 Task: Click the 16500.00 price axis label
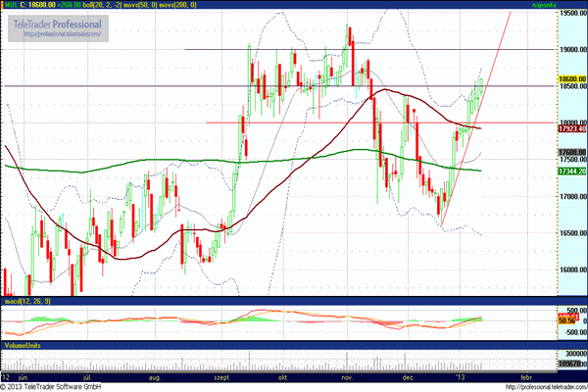pos(573,233)
